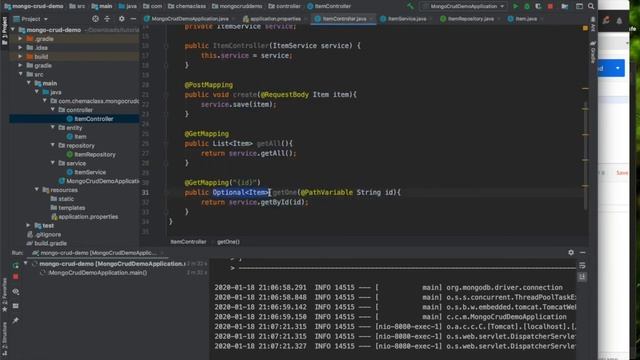Toggle scroll to end in console

pos(582,277)
